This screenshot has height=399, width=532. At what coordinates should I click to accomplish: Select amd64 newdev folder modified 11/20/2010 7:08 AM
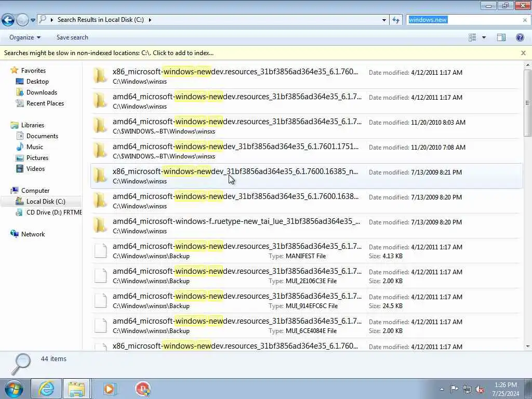click(307, 151)
